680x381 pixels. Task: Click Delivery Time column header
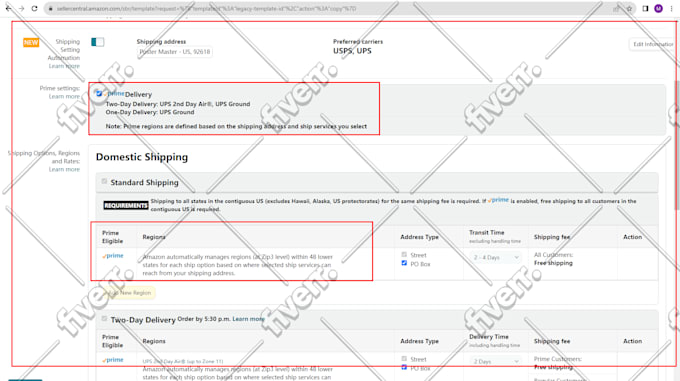489,337
